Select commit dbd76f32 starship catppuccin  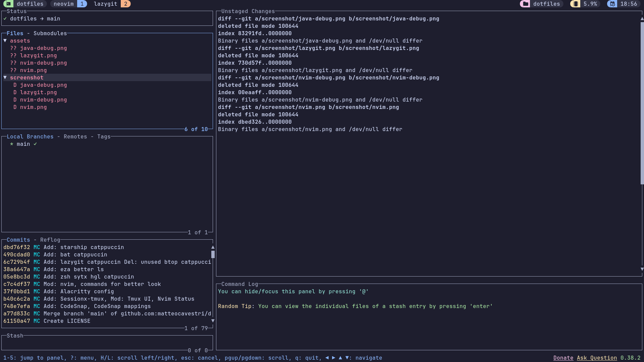pyautogui.click(x=64, y=247)
